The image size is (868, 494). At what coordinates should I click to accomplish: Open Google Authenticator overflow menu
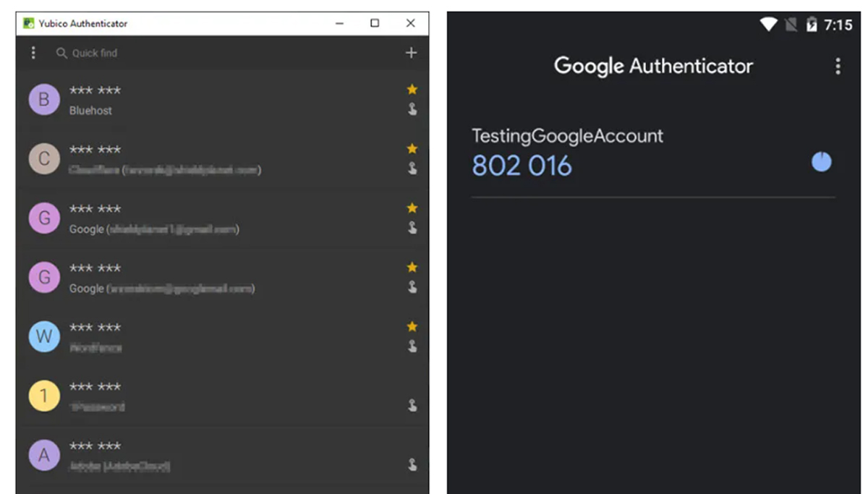pyautogui.click(x=838, y=67)
